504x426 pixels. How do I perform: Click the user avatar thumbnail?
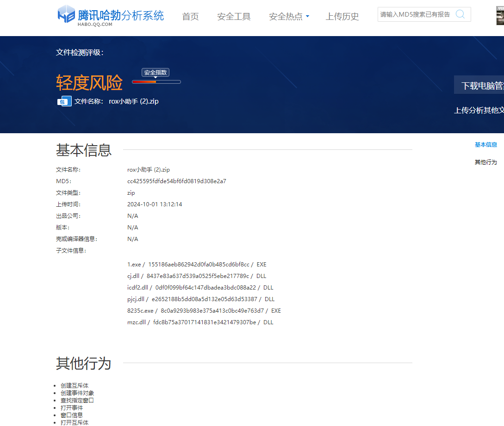(x=500, y=16)
